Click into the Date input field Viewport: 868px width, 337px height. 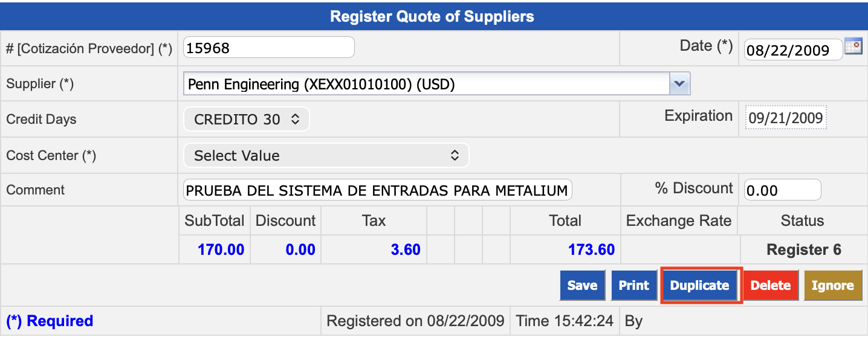792,50
